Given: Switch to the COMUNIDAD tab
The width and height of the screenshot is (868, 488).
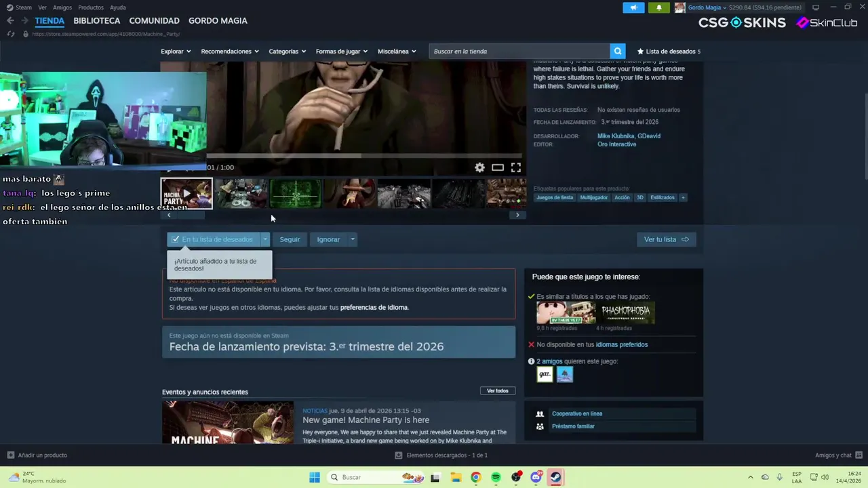Looking at the screenshot, I should 154,21.
